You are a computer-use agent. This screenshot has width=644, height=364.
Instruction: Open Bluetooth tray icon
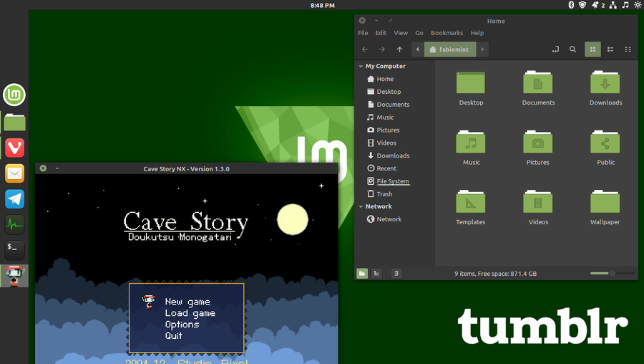coord(571,5)
